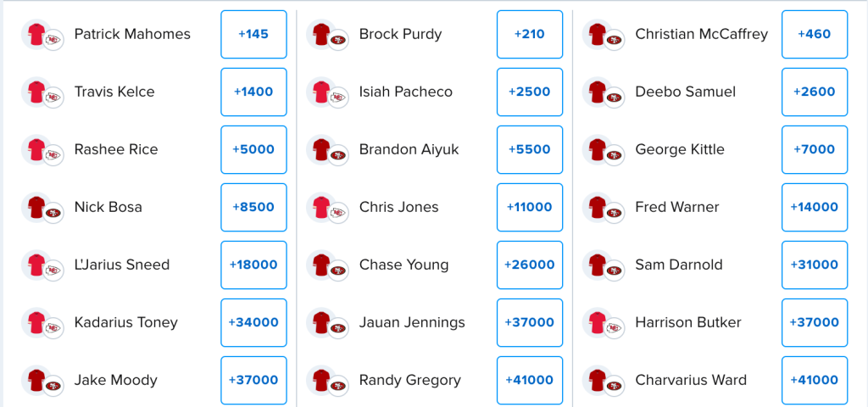Pick Isiah Pacheco at +2500
Screen dimensions: 868x407
click(x=530, y=92)
